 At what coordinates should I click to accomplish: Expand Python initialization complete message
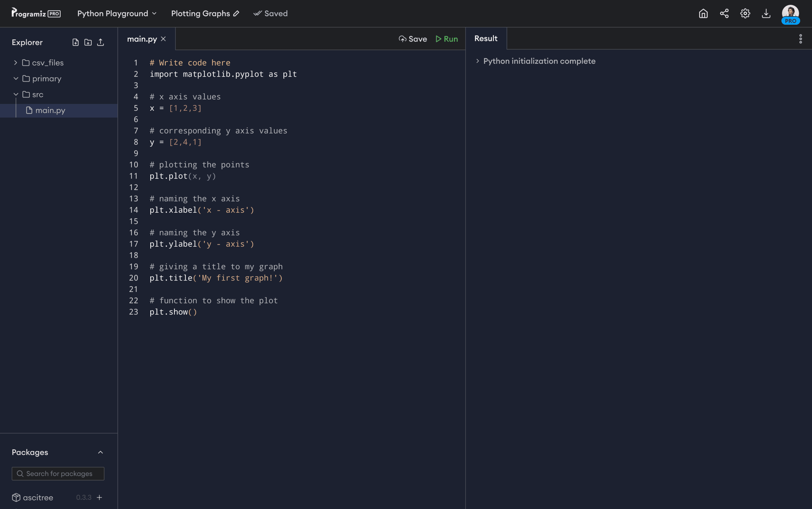tap(477, 61)
